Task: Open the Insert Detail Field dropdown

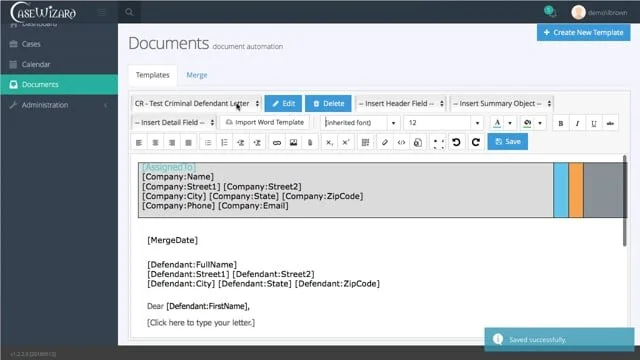Action: click(174, 122)
